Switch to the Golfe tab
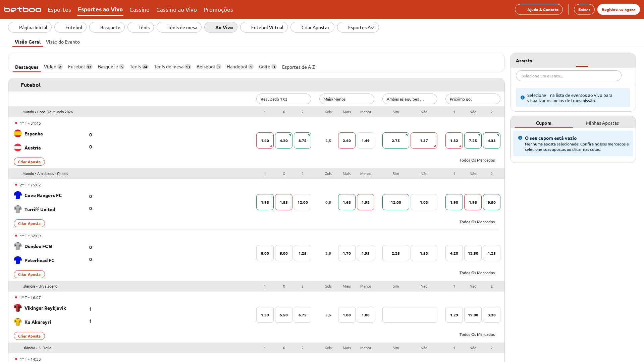 click(268, 67)
